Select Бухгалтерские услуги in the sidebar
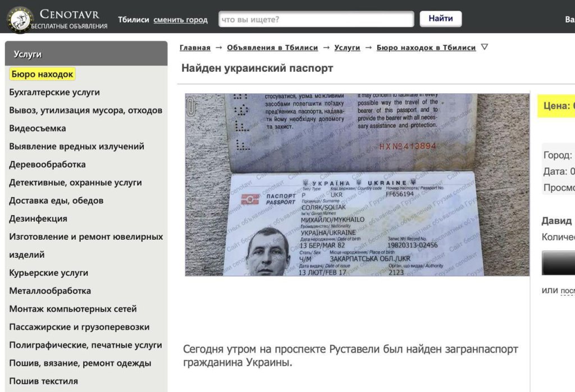575x392 pixels. pyautogui.click(x=54, y=92)
